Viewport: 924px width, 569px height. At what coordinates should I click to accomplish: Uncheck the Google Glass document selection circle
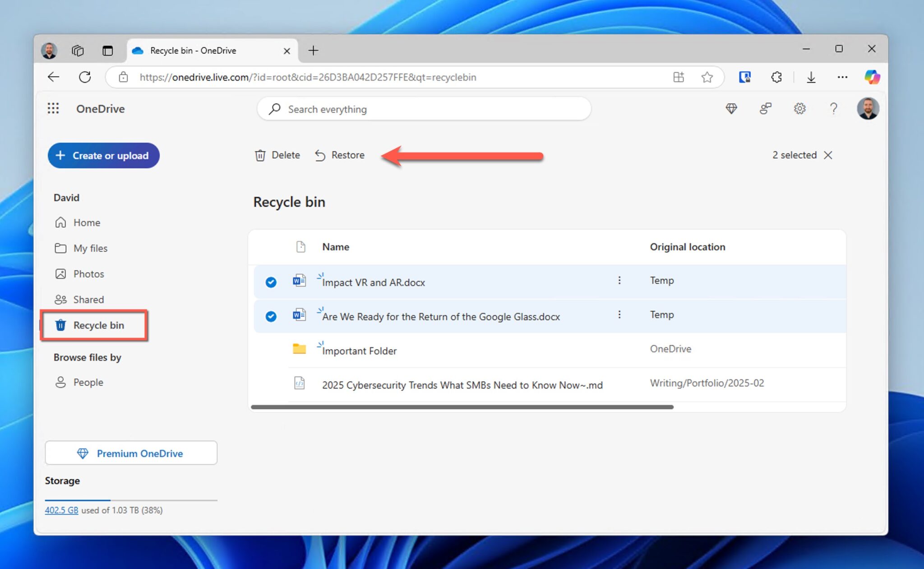[270, 316]
